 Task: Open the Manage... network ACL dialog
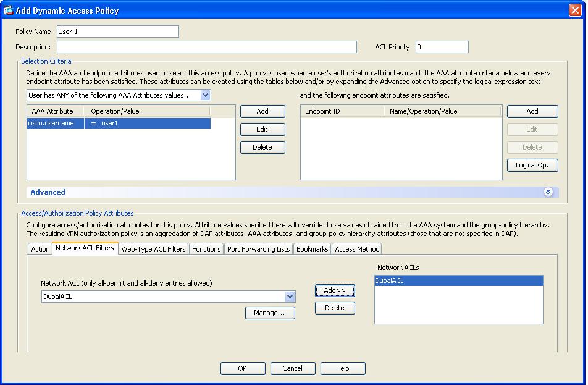click(270, 313)
